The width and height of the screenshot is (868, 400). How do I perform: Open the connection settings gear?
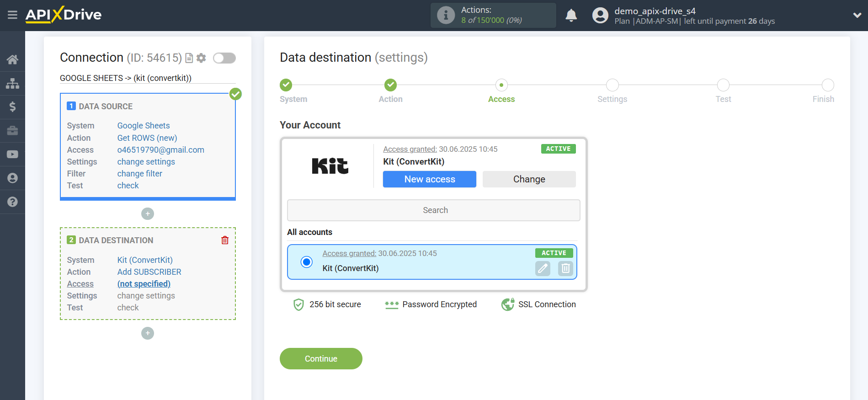201,58
